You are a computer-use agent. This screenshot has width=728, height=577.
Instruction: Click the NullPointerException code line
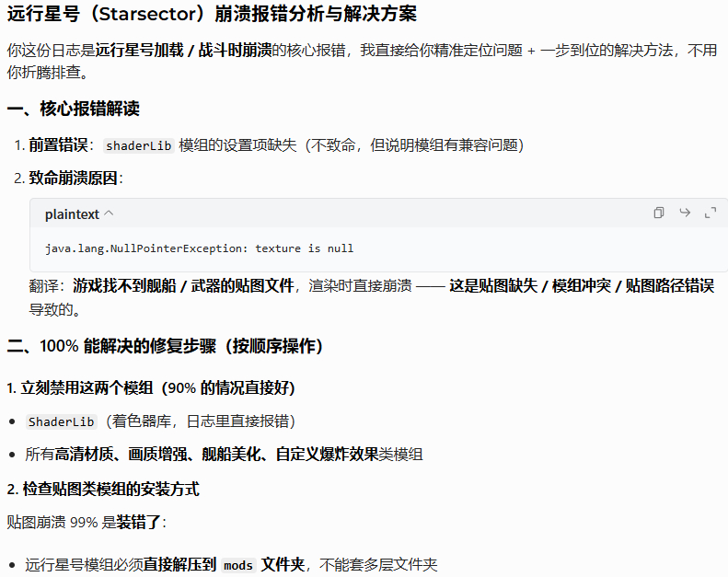199,248
